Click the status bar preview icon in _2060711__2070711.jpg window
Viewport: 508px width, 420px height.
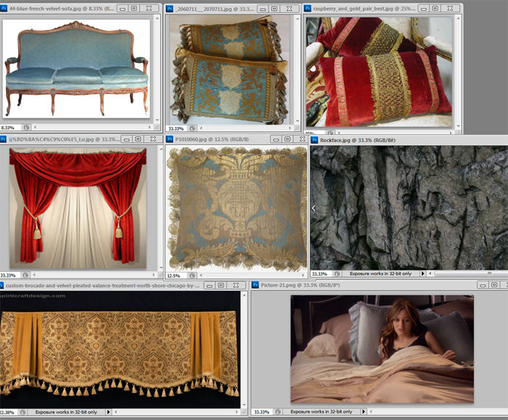coord(192,128)
